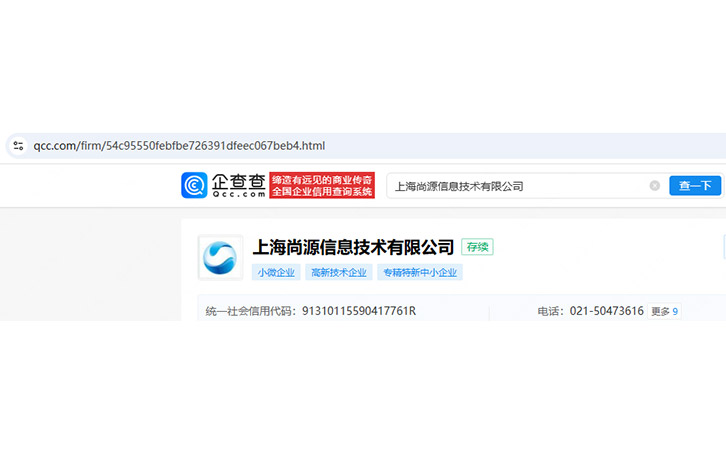The width and height of the screenshot is (726, 450).
Task: Clear the search box with the X icon
Action: (655, 186)
